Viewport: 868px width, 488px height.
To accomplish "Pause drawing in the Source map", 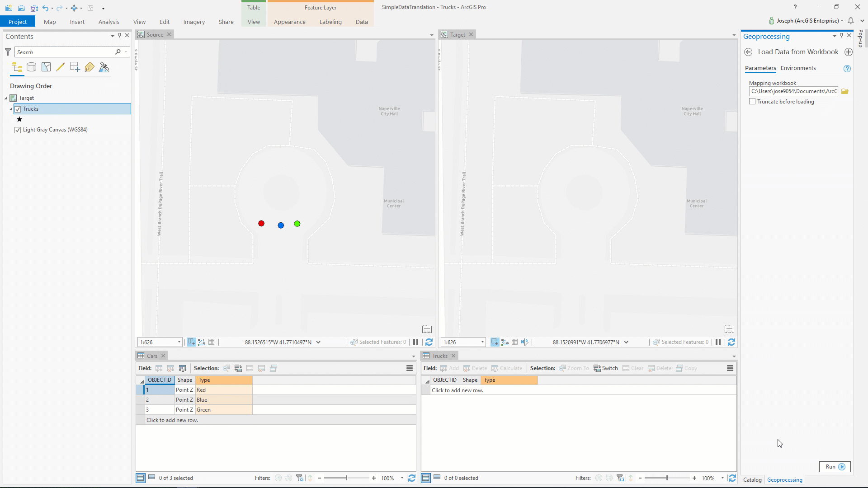I will point(415,342).
